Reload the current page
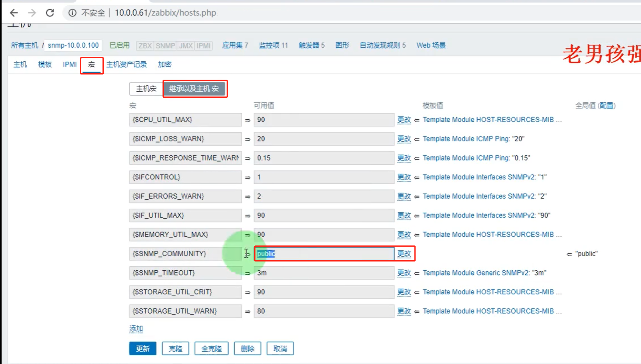 click(x=50, y=12)
